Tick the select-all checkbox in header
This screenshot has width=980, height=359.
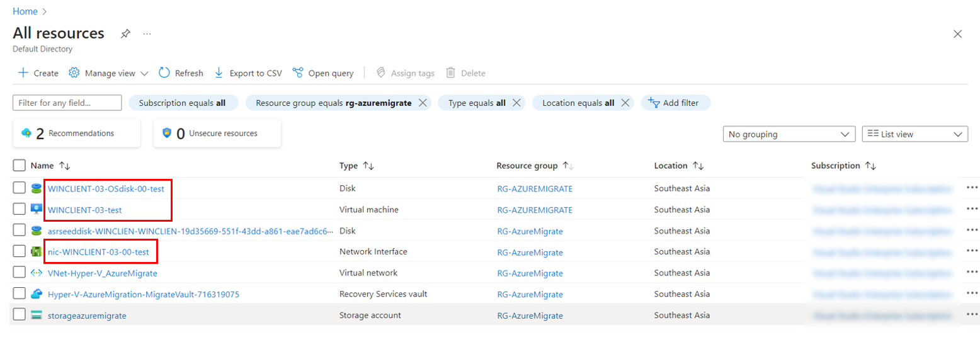click(20, 166)
